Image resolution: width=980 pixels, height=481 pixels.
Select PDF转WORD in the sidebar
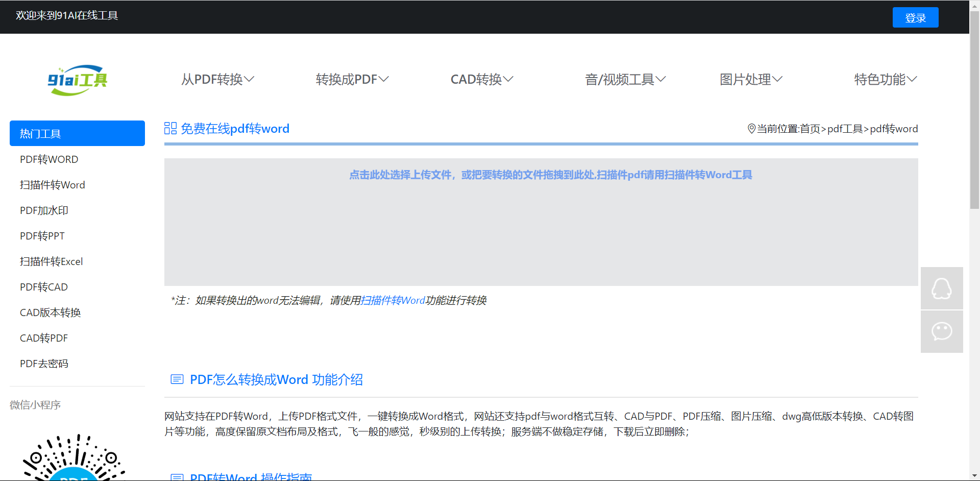click(49, 159)
